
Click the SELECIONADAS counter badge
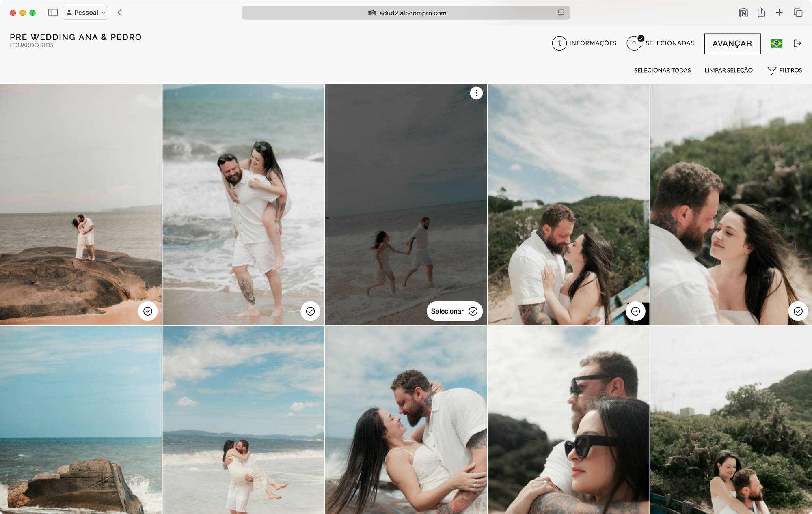(x=635, y=43)
